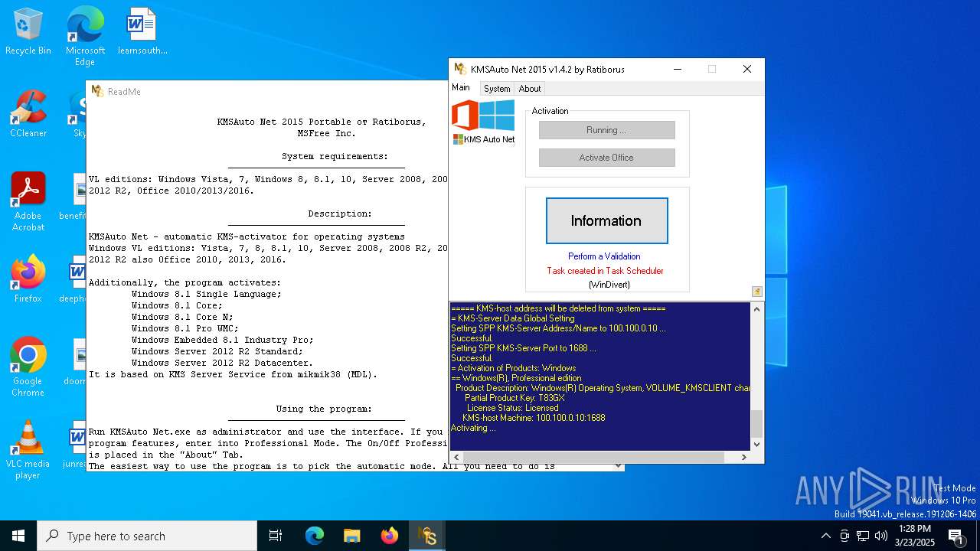
Task: Click the large Information button
Action: (x=606, y=221)
